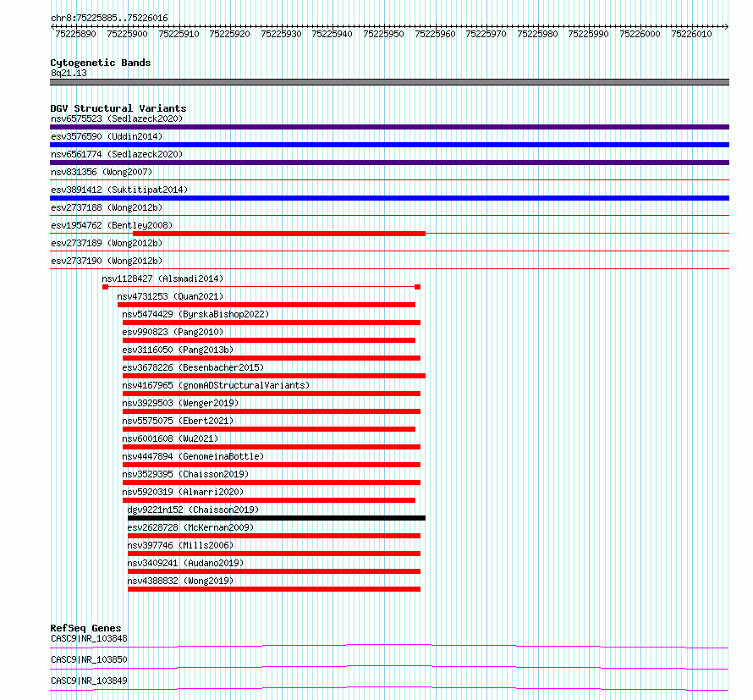This screenshot has width=753, height=700.
Task: Click variant esv990823 (Pang2010)
Action: (173, 332)
